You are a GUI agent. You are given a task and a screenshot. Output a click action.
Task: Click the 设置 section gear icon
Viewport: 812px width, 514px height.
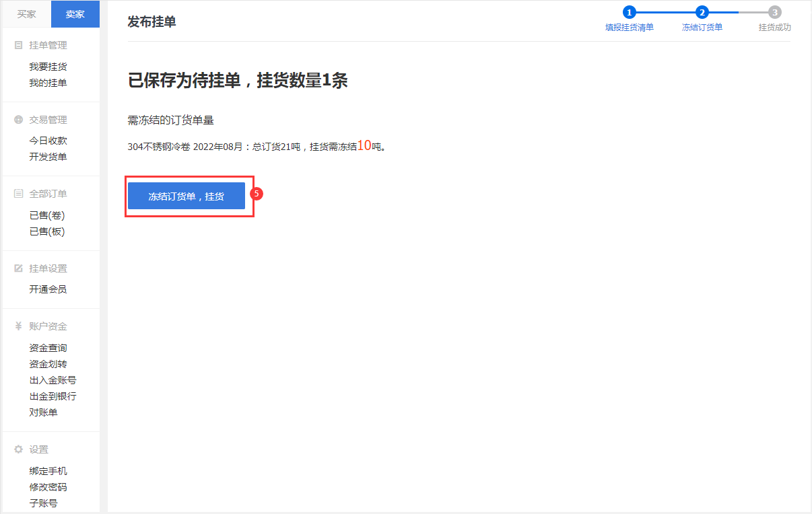tap(19, 449)
